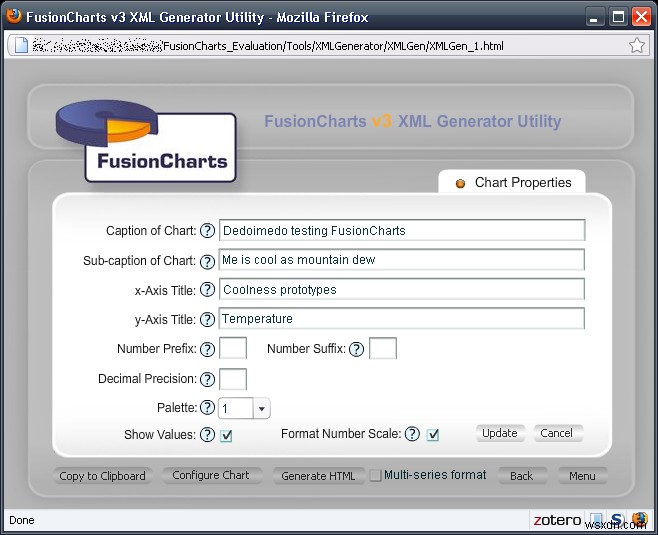Click the Update button
Viewport: 658px width, 535px height.
click(500, 433)
